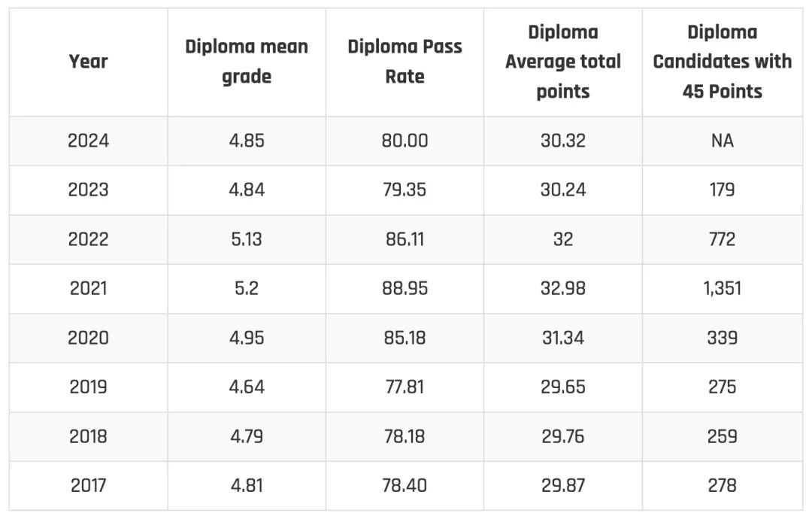Click the 275 candidates cell
The image size is (812, 519).
tap(723, 387)
